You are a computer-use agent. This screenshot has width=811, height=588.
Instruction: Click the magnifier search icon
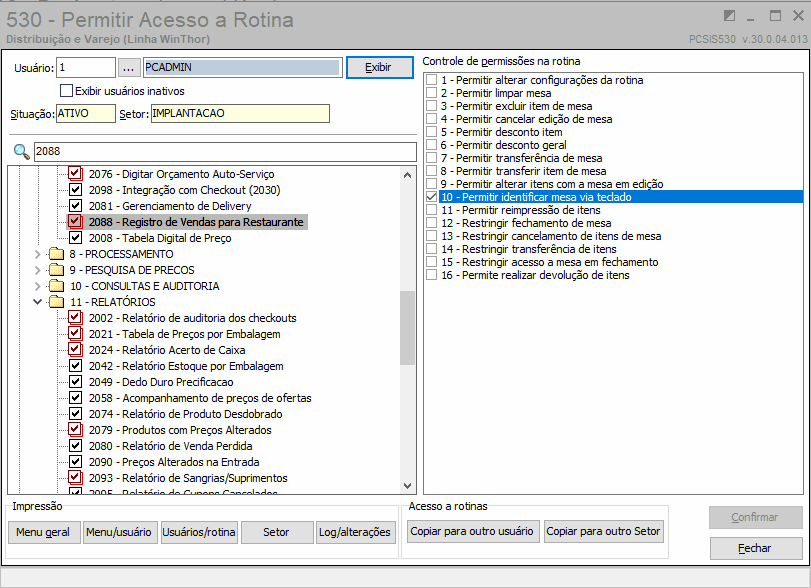(22, 152)
